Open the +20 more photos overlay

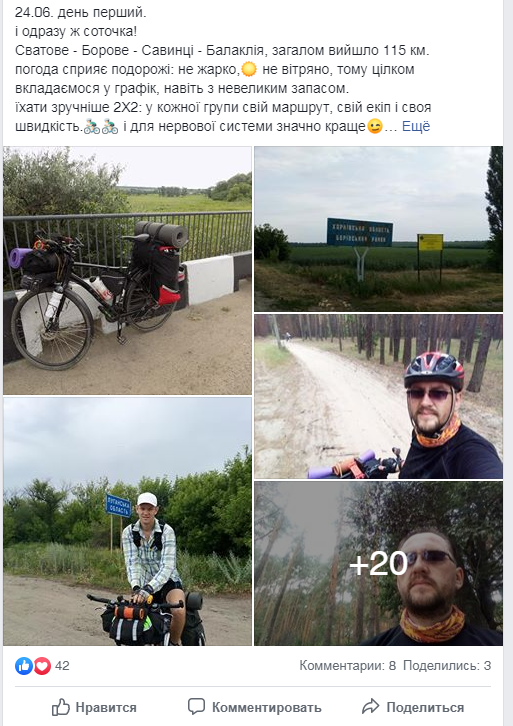pyautogui.click(x=378, y=563)
